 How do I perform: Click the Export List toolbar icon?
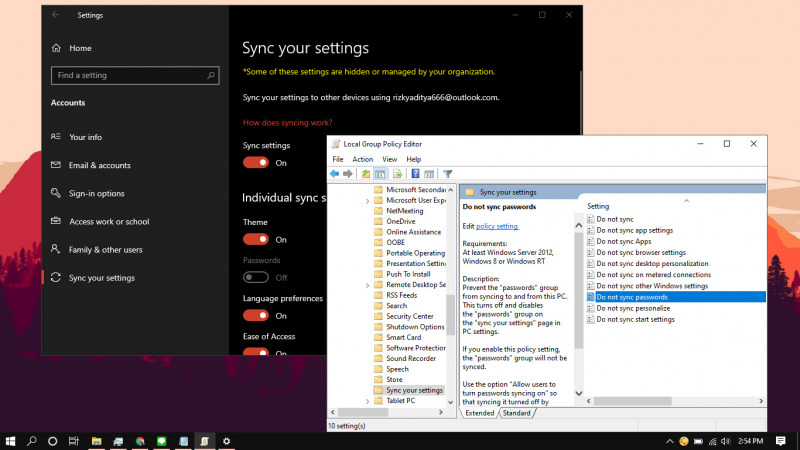tap(397, 174)
